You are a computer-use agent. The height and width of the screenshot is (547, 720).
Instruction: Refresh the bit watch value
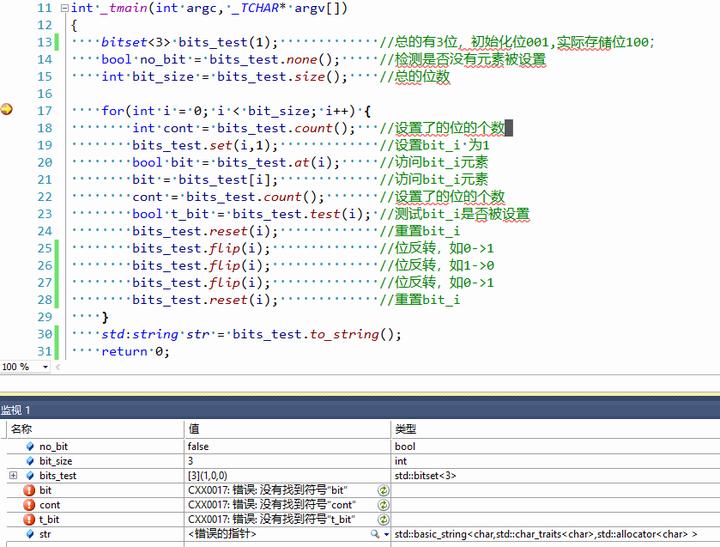coord(383,490)
